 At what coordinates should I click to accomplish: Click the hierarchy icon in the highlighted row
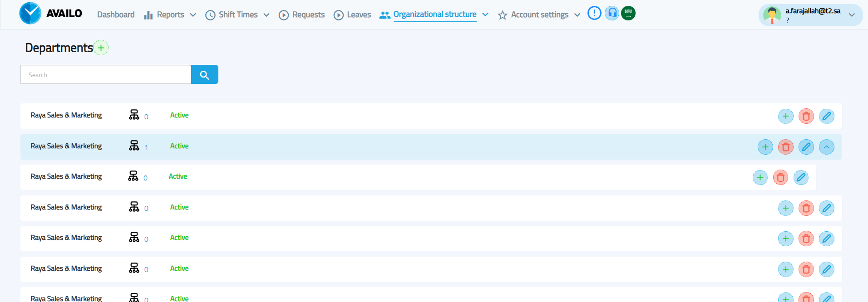coord(134,146)
